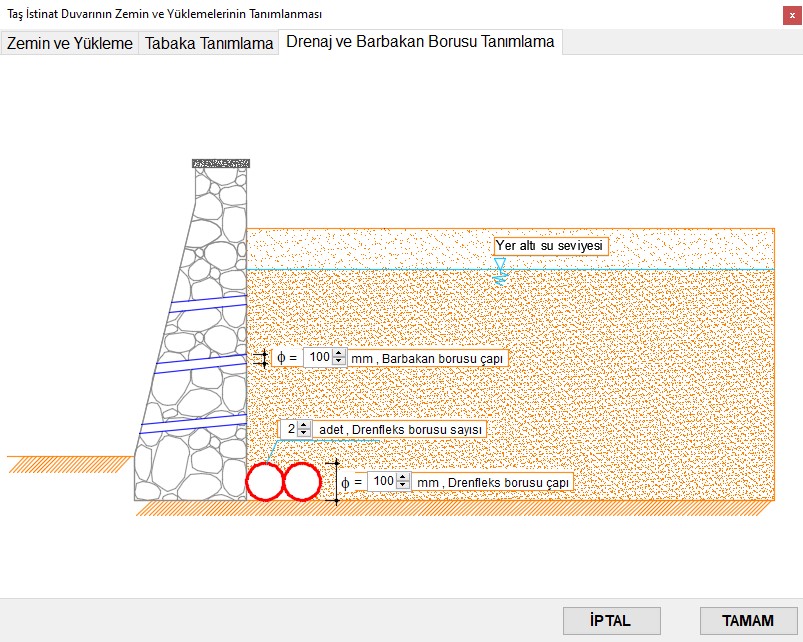Image resolution: width=803 pixels, height=642 pixels.
Task: Increase Barbakan borusu çapı with up arrow
Action: click(339, 353)
